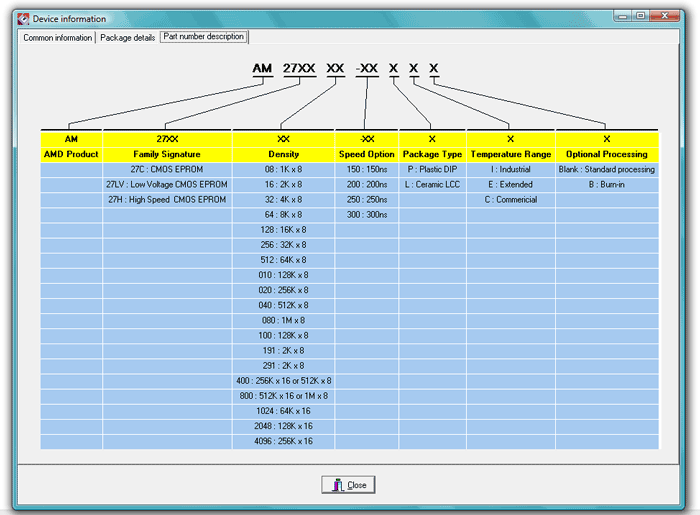
Task: Maximize the Device information window
Action: [641, 17]
